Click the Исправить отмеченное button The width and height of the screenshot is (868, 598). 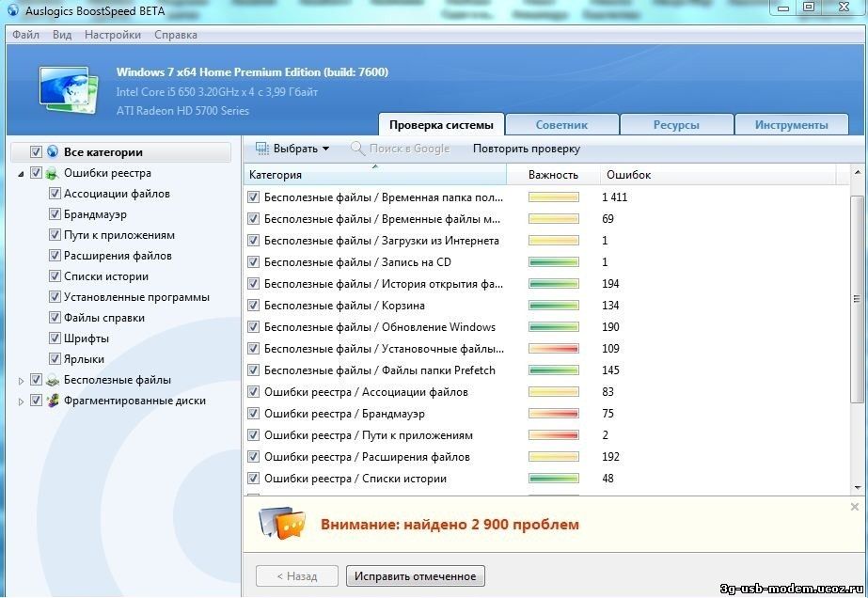(415, 575)
